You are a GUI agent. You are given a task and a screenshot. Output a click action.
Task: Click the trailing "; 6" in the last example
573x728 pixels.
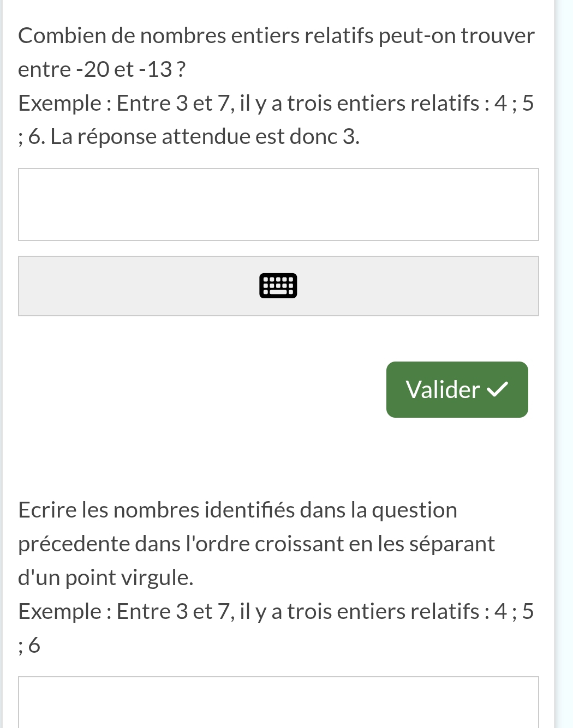click(x=29, y=646)
